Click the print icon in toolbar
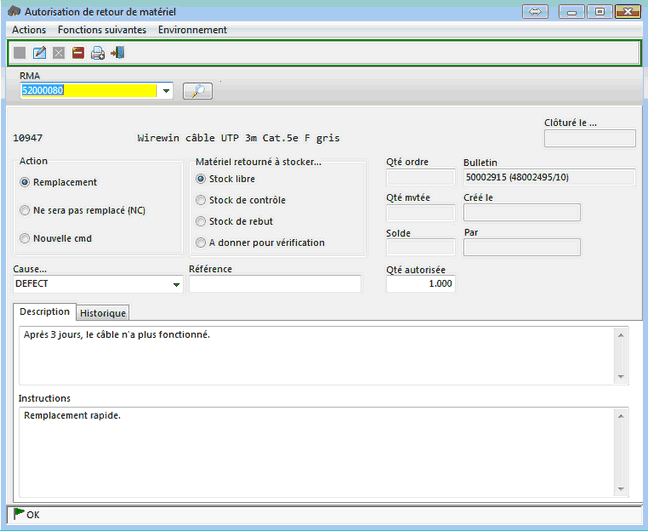648x531 pixels. coord(97,53)
